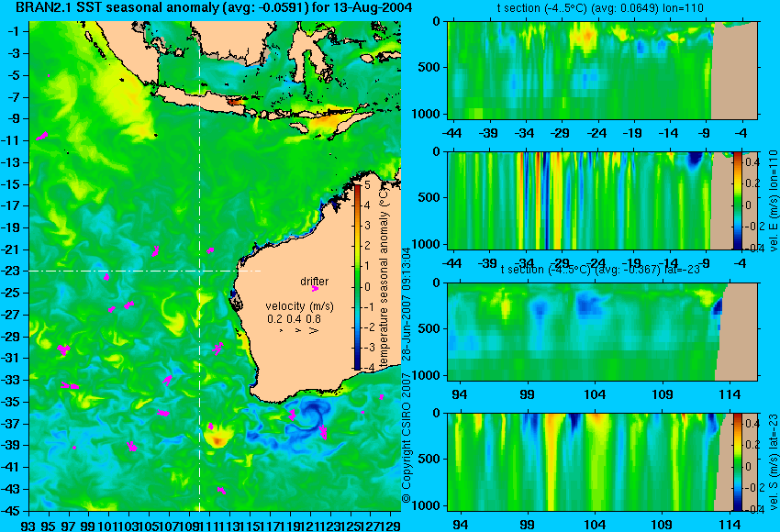
Task: Select the drifter marker near 35S 128E
Action: point(382,397)
